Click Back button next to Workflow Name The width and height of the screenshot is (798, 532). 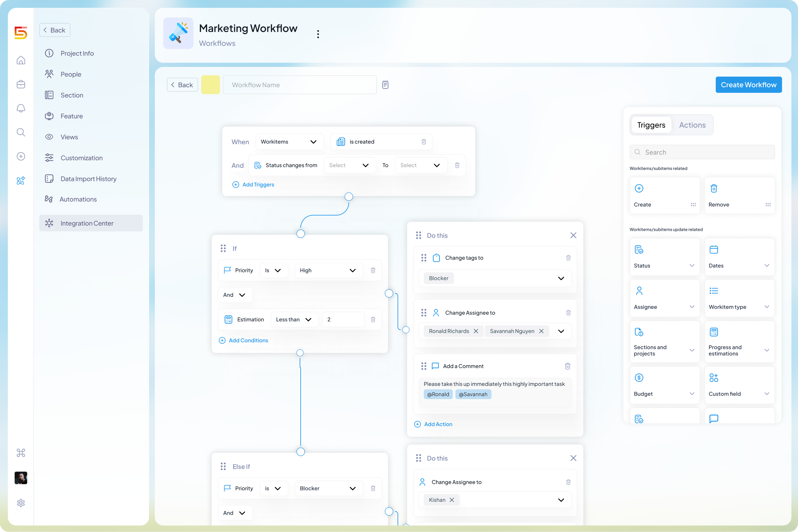[182, 84]
